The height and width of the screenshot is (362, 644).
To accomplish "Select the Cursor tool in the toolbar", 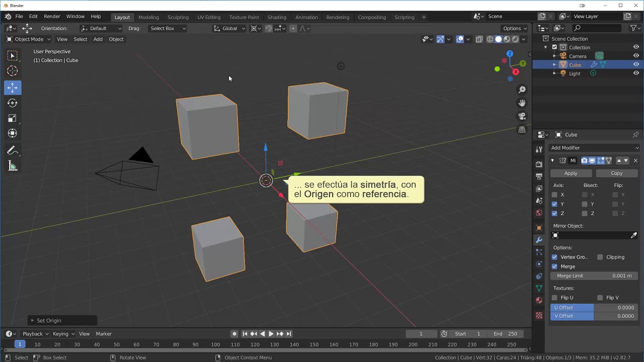I will pyautogui.click(x=13, y=71).
